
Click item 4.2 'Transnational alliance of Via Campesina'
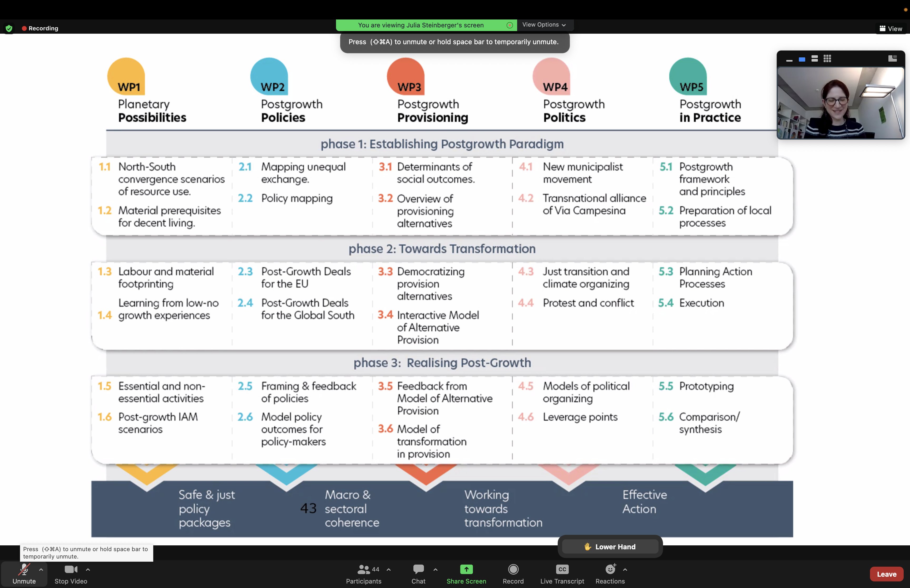tap(594, 204)
